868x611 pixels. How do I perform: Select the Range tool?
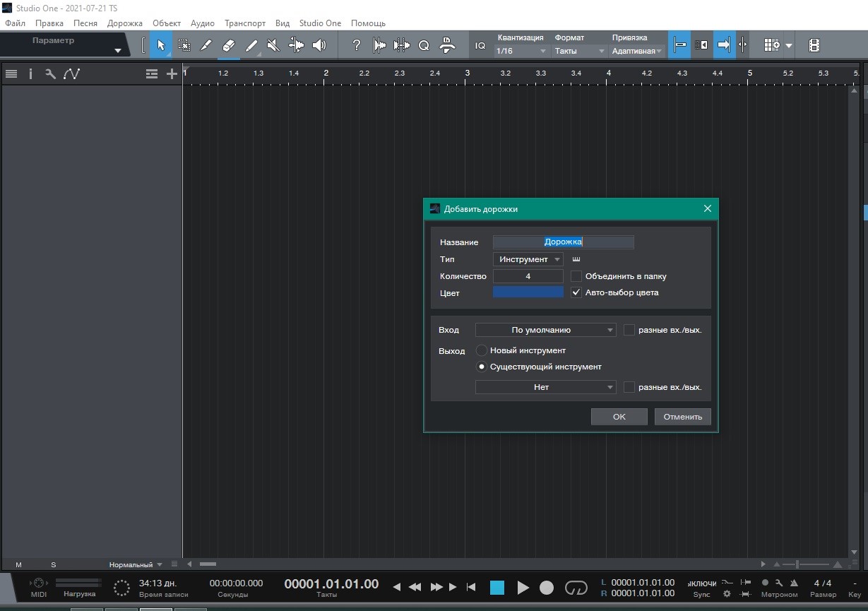[x=184, y=45]
